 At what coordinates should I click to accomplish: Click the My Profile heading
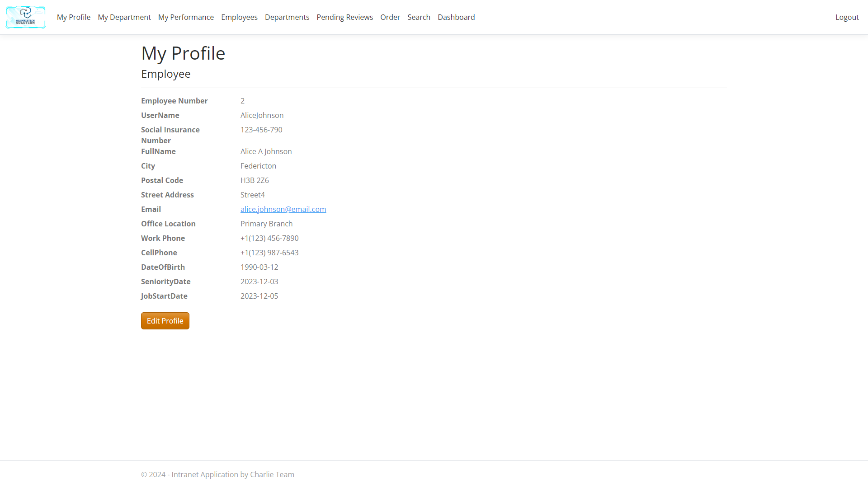pyautogui.click(x=183, y=53)
